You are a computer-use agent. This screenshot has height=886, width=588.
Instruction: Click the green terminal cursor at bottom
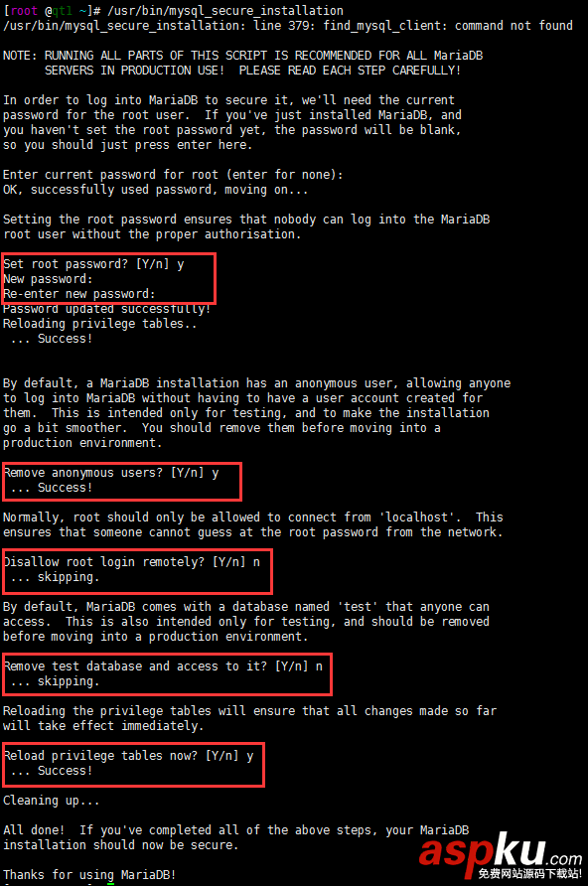coord(110,884)
